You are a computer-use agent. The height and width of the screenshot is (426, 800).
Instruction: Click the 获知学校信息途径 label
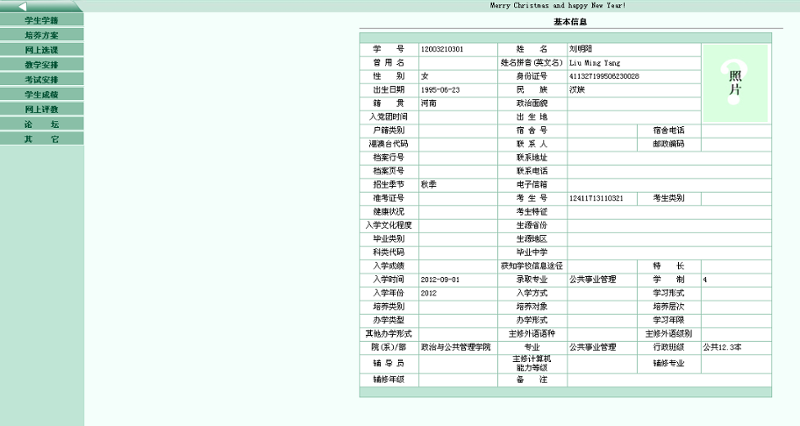pos(532,266)
